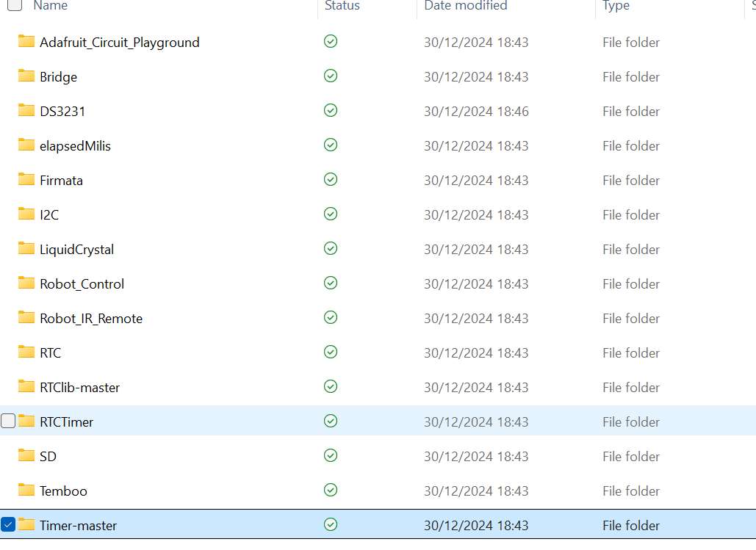Click the sync status checkmark for Robot_Control

coord(331,283)
